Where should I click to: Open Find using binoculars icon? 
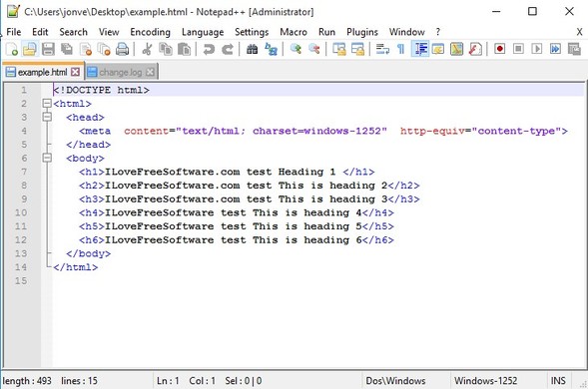(x=252, y=49)
